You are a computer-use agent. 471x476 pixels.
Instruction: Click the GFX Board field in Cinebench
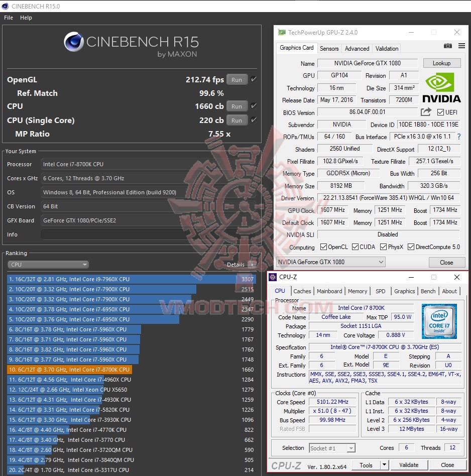point(150,220)
